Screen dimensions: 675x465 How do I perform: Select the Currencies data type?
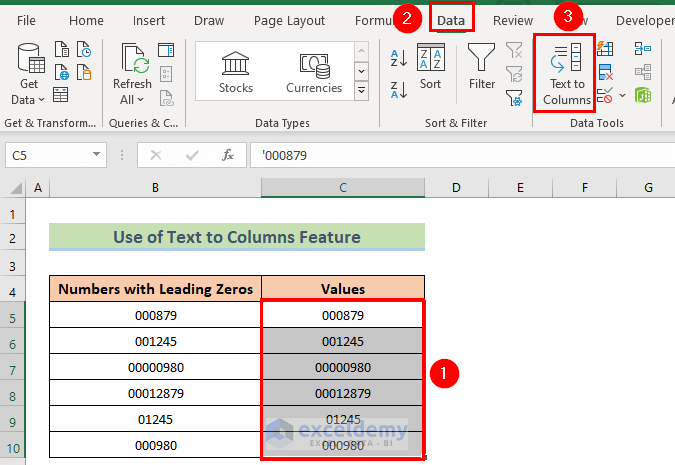(x=314, y=72)
